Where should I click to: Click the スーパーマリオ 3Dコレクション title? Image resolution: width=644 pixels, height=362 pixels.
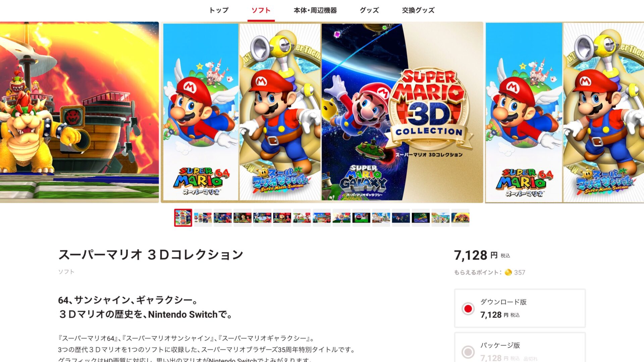pos(151,255)
